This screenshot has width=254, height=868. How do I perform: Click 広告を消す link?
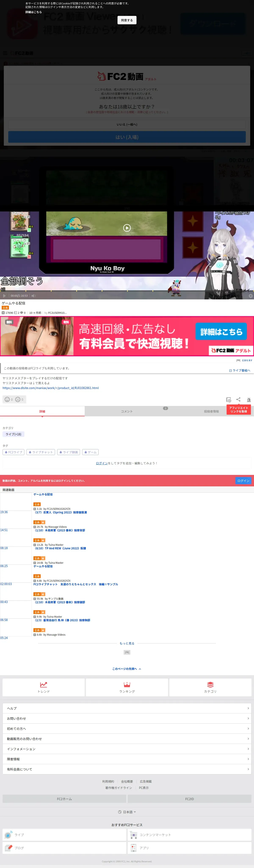(x=247, y=360)
